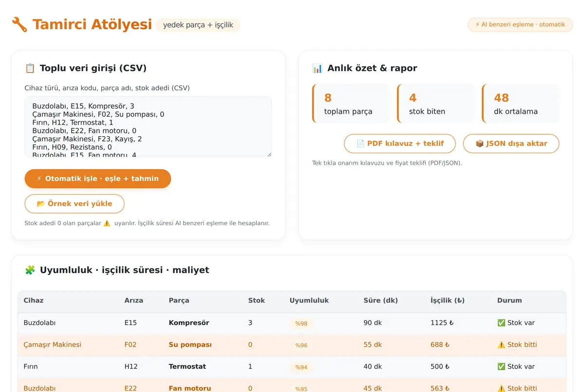Screen dimensions: 584x392
Task: Click the %98 compatibility badge
Action: coord(301,323)
